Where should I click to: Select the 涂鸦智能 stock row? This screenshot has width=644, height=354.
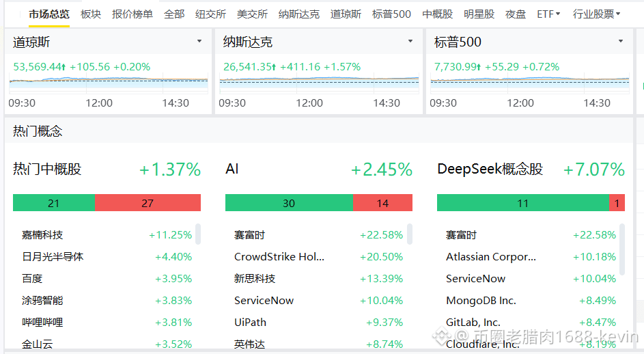107,300
